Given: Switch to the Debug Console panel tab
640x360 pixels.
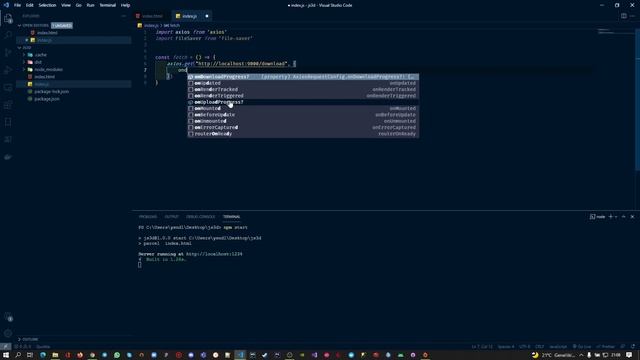Looking at the screenshot, I should click(200, 217).
